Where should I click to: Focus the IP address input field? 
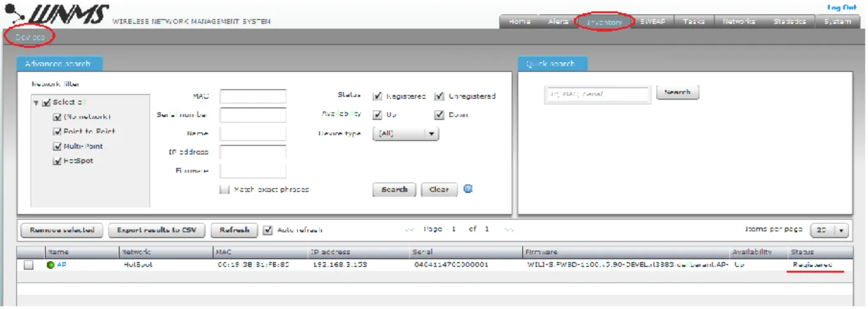click(253, 152)
